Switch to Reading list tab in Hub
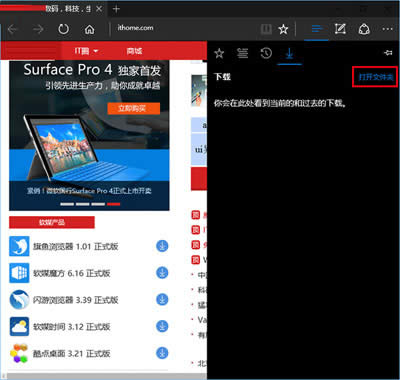This screenshot has height=380, width=400. click(243, 53)
